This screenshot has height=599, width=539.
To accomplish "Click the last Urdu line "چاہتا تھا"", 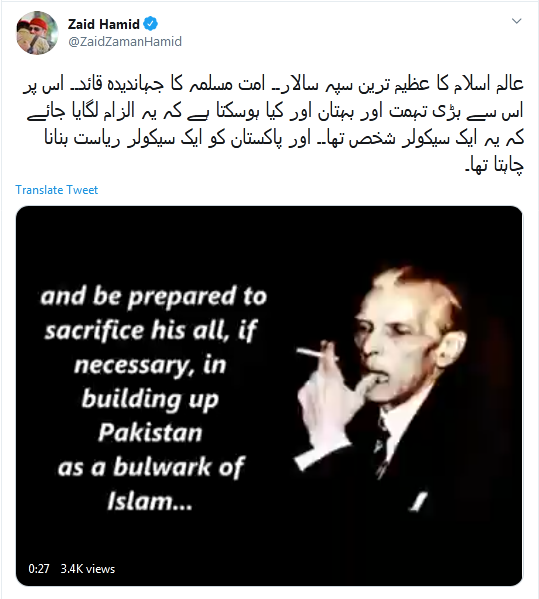I will [x=494, y=165].
